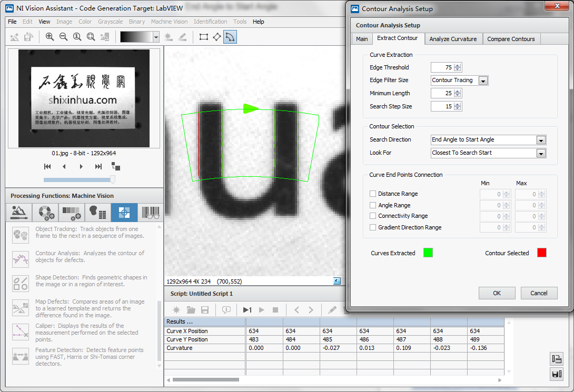Image resolution: width=574 pixels, height=392 pixels.
Task: Select the Zoom Out magnifier tool
Action: tap(63, 36)
